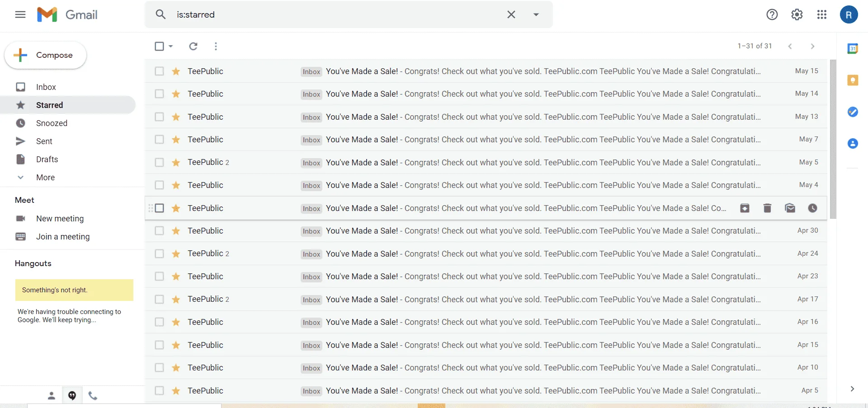This screenshot has height=408, width=868.
Task: Clear the is:starred search
Action: [x=511, y=14]
